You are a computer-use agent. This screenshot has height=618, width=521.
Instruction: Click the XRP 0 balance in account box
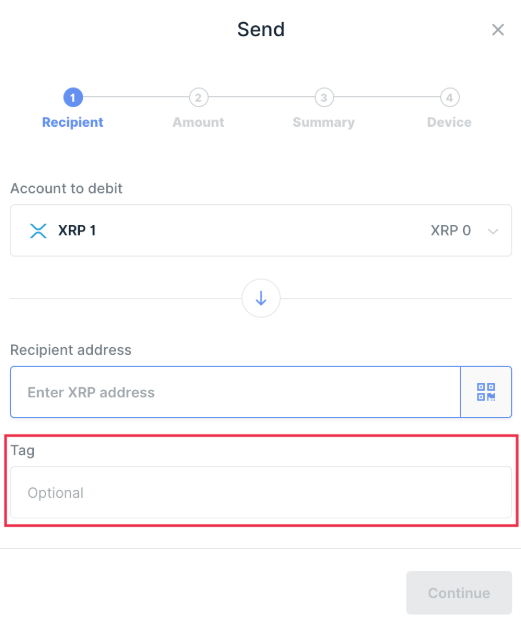(x=450, y=231)
